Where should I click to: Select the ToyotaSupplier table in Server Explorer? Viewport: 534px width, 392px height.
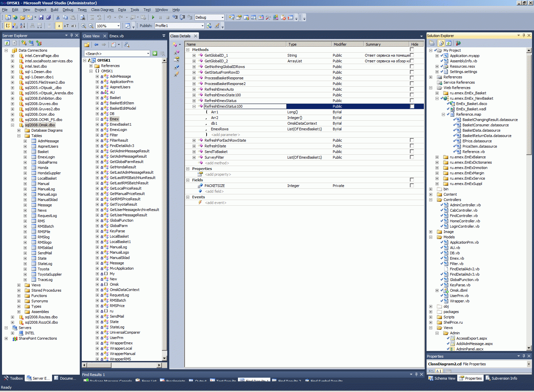pyautogui.click(x=50, y=274)
